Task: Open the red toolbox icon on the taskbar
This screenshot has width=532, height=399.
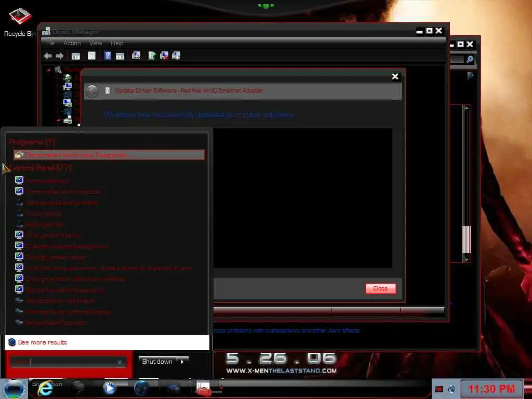Action: (204, 389)
